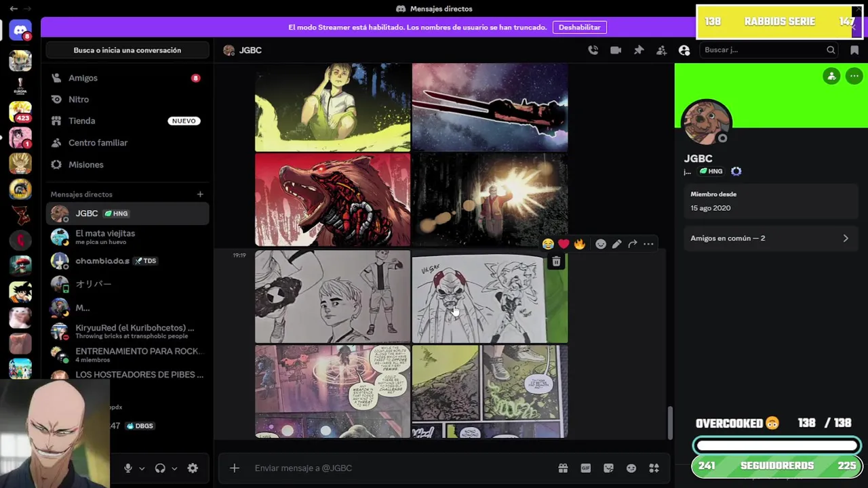The height and width of the screenshot is (488, 868).
Task: Start a video call icon
Action: (x=616, y=50)
